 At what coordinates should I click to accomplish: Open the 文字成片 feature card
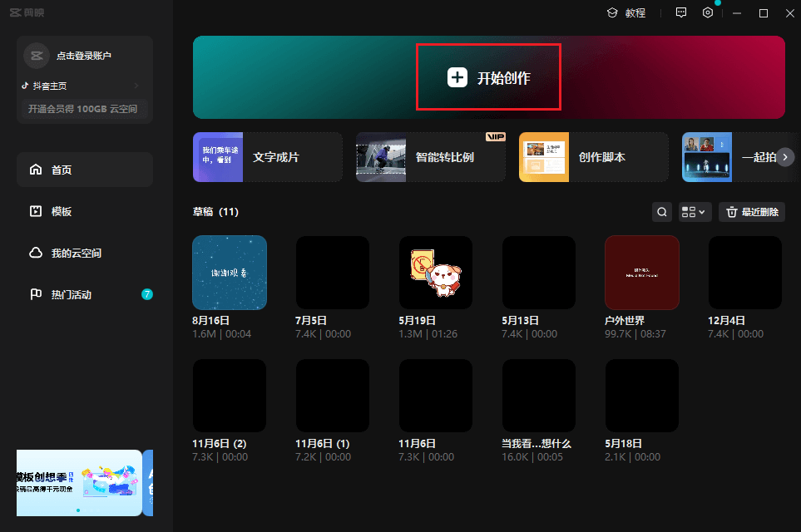[x=267, y=157]
